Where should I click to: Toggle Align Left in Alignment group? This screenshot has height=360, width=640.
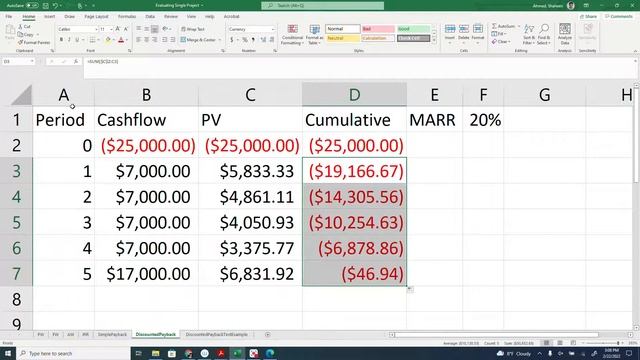tap(139, 40)
